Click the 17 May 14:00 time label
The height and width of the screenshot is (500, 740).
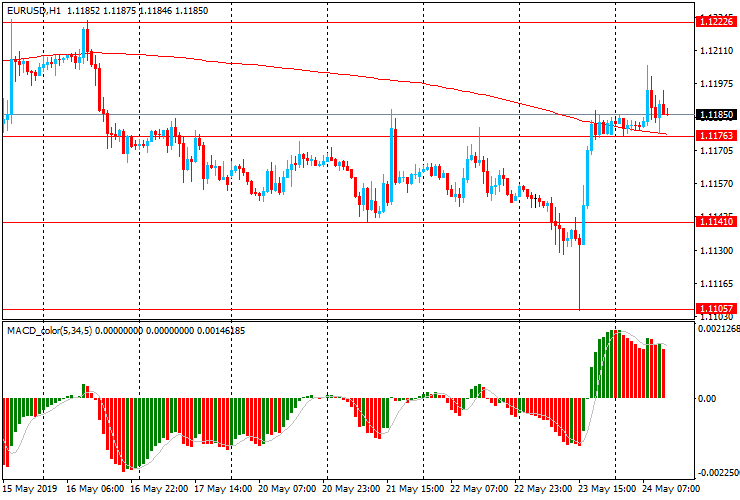click(x=224, y=489)
